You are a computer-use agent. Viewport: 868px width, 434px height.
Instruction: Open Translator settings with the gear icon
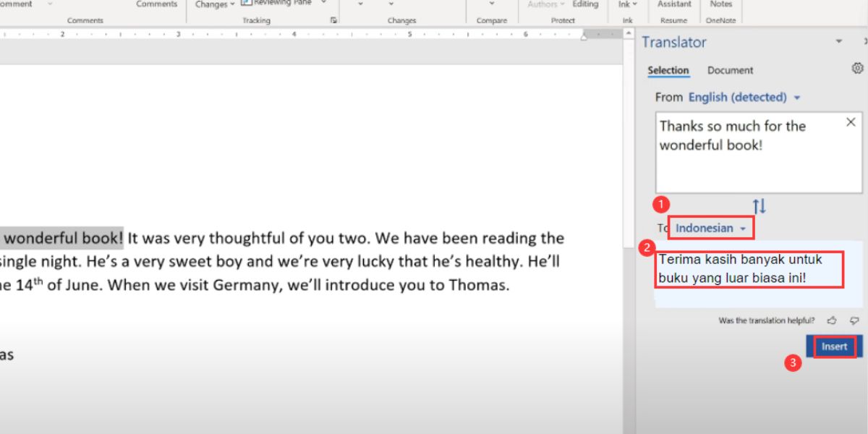point(858,68)
